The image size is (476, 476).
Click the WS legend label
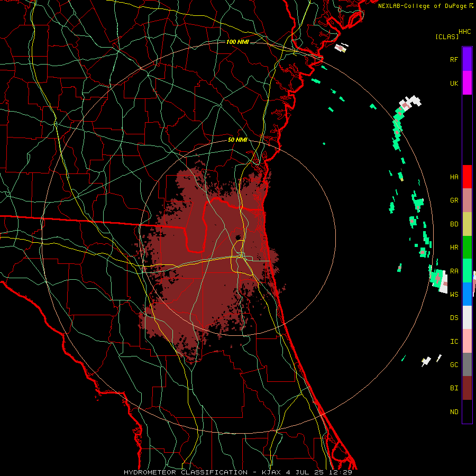[454, 294]
